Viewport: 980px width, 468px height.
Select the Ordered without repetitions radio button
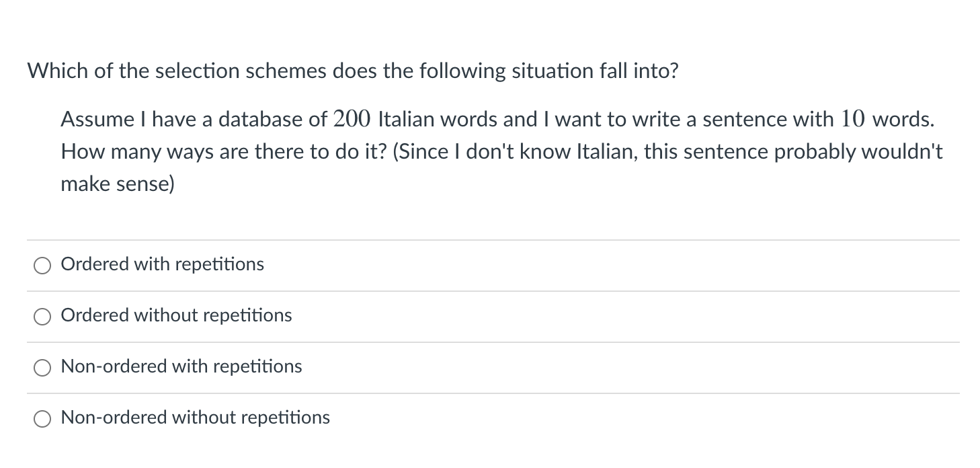(42, 316)
